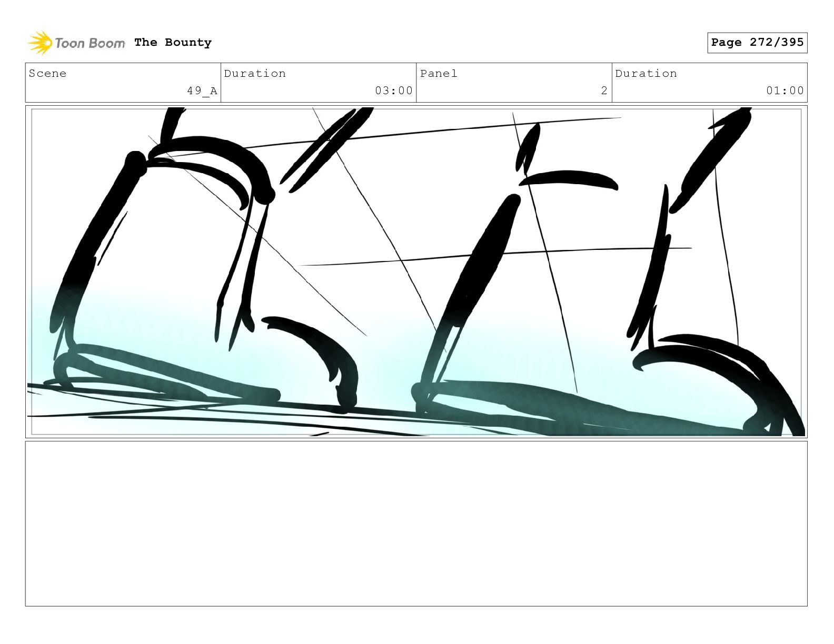
Task: Click the scene value "49_A"
Action: 202,90
